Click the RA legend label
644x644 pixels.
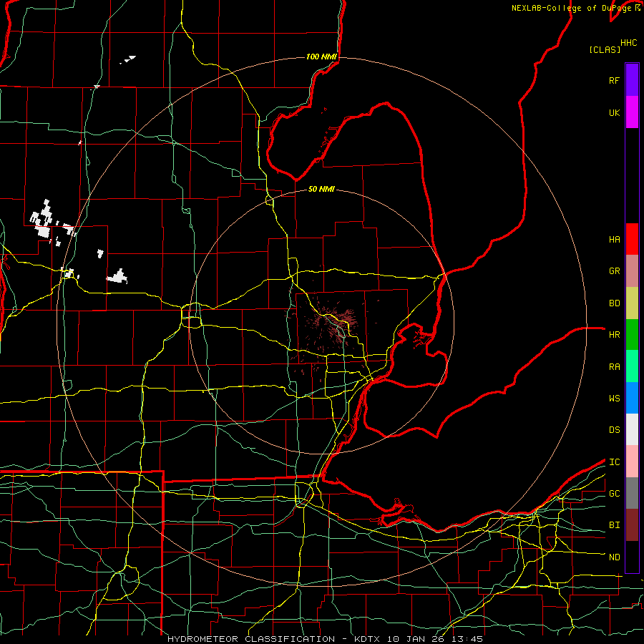tap(614, 367)
